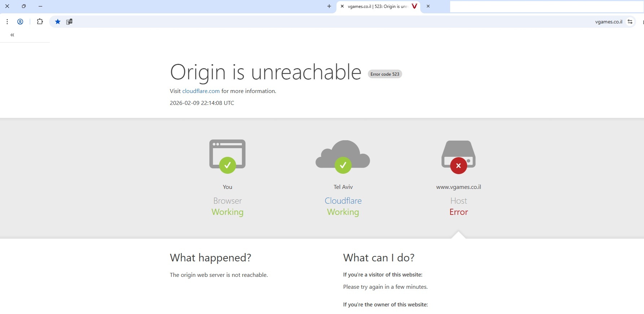Close the second blank tab
This screenshot has height=314, width=644.
coord(428,6)
